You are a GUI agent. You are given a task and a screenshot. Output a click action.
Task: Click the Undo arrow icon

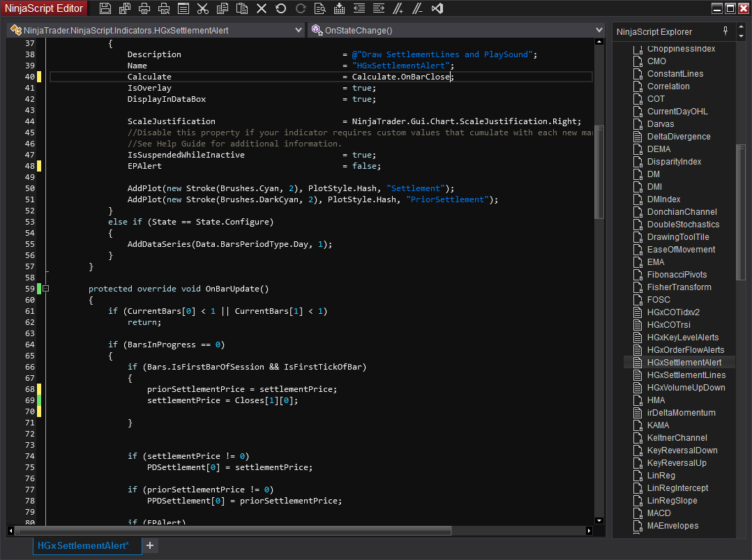[281, 9]
